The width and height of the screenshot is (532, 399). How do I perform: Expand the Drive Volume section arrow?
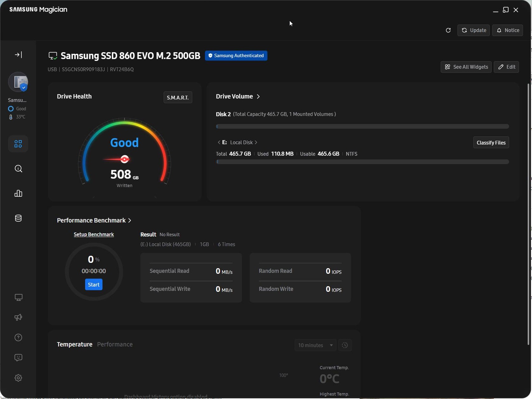pyautogui.click(x=258, y=96)
